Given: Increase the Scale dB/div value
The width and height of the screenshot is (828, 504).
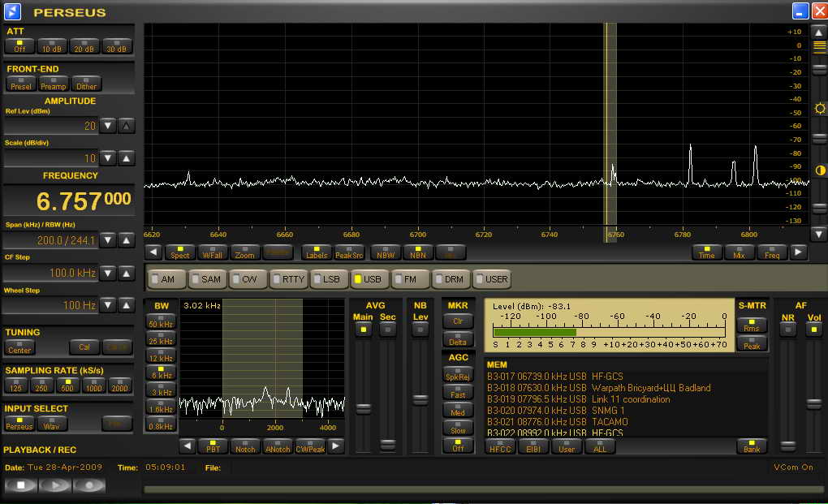Looking at the screenshot, I should (126, 158).
